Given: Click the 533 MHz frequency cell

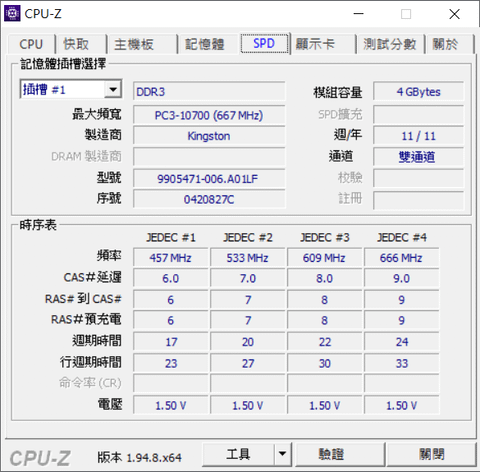Looking at the screenshot, I should [x=248, y=258].
